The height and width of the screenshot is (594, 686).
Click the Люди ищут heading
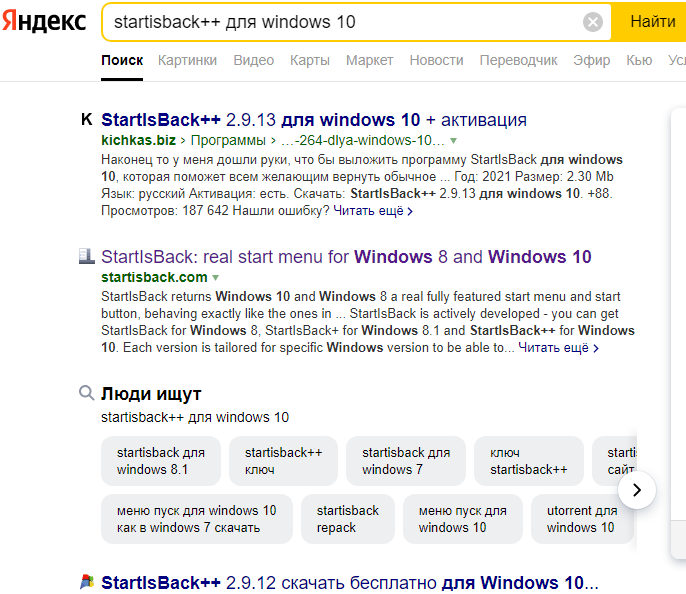[151, 394]
